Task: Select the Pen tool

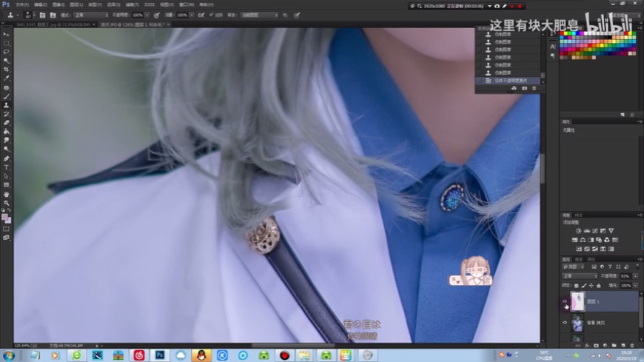Action: tap(6, 158)
